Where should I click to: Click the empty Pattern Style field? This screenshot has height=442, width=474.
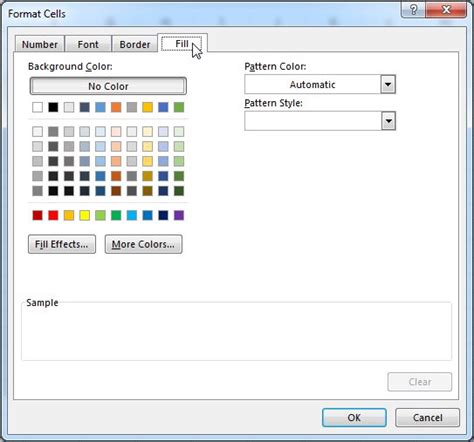point(312,121)
